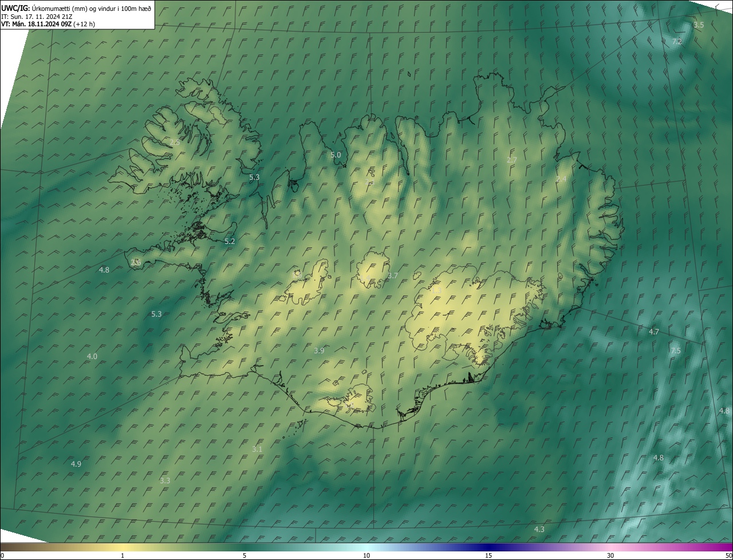
Task: Click the 3.9 value label on the map
Action: coord(319,350)
